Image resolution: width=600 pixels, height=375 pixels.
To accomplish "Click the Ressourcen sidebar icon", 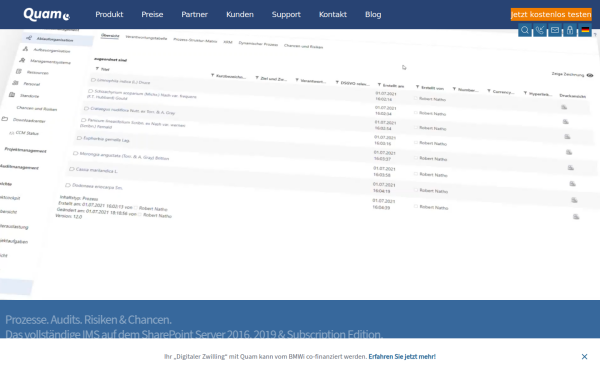I will pyautogui.click(x=19, y=71).
